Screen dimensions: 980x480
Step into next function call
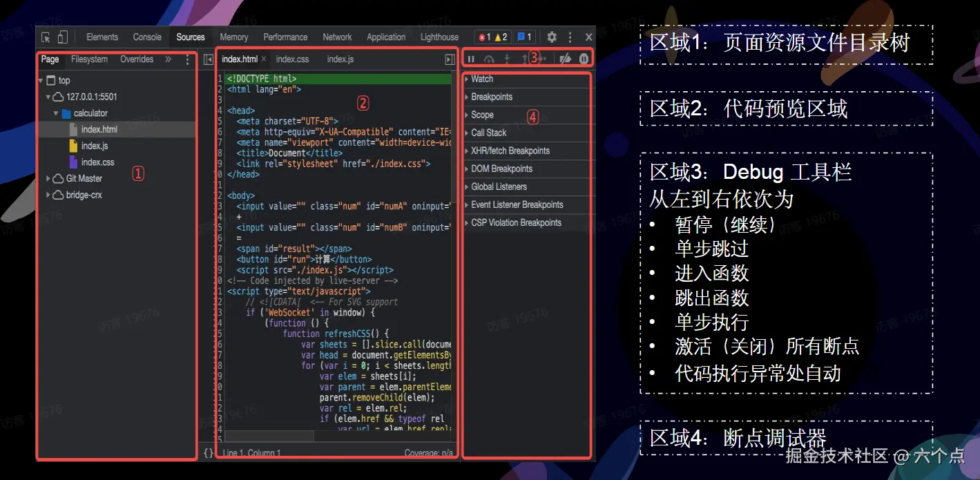click(507, 59)
